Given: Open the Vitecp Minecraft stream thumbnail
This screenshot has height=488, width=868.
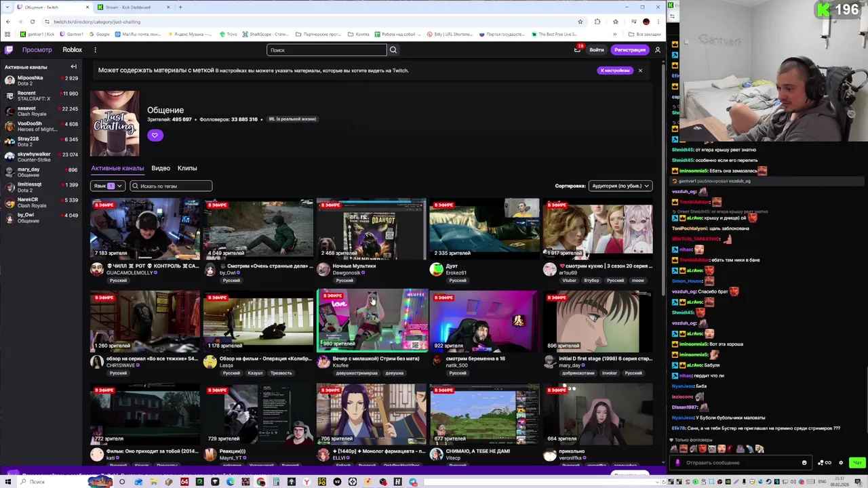Looking at the screenshot, I should [x=484, y=413].
